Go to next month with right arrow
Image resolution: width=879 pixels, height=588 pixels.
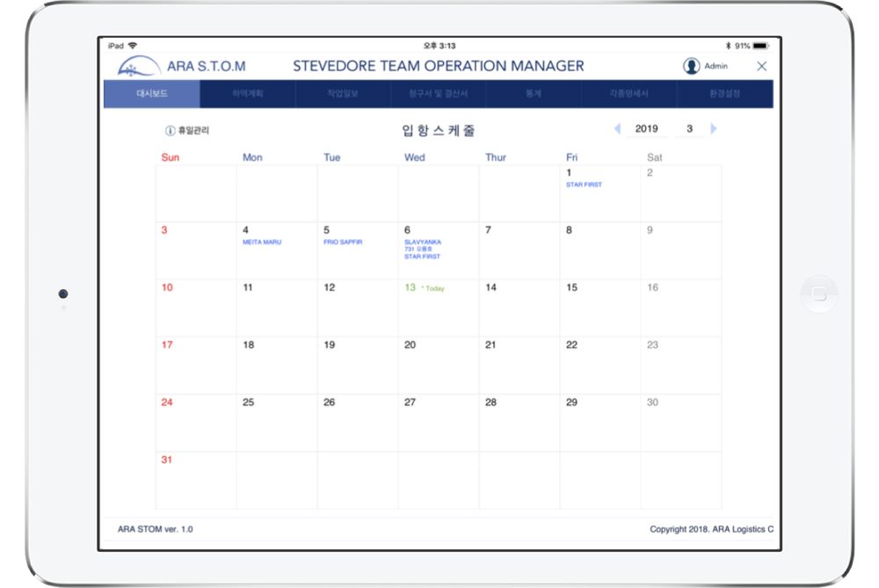[714, 128]
